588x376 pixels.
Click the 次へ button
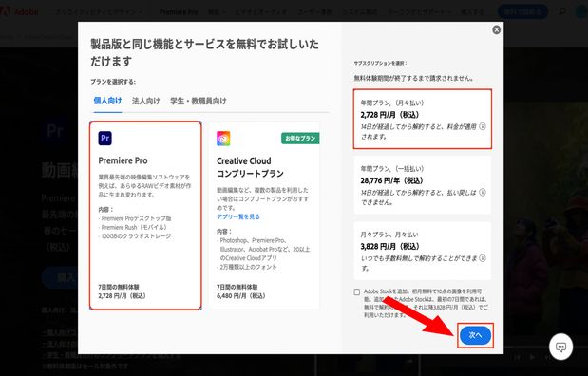[475, 335]
